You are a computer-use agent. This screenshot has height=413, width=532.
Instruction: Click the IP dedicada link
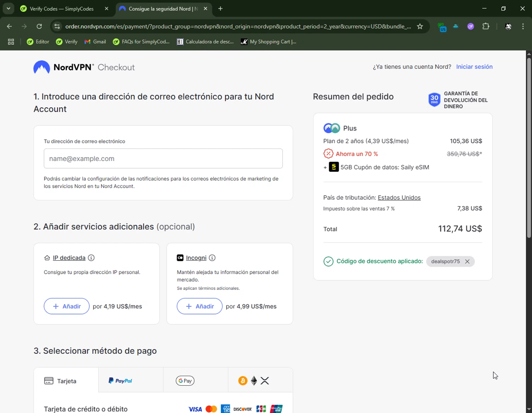(69, 258)
